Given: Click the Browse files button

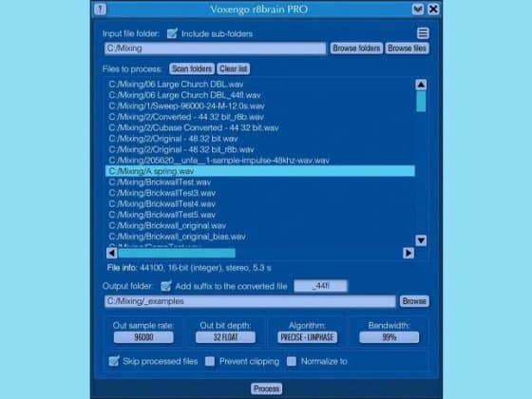Looking at the screenshot, I should tap(408, 48).
